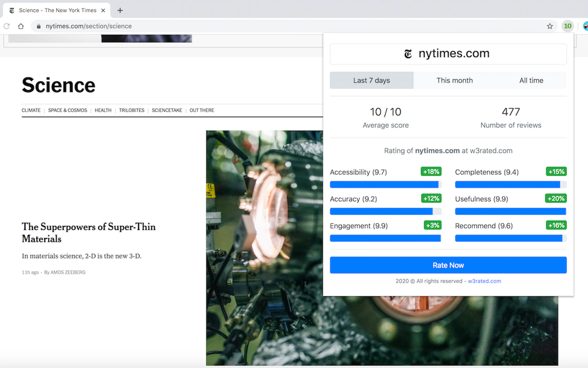Open the SPACE & COSMOS section link
Viewport: 588px width, 368px height.
click(68, 110)
